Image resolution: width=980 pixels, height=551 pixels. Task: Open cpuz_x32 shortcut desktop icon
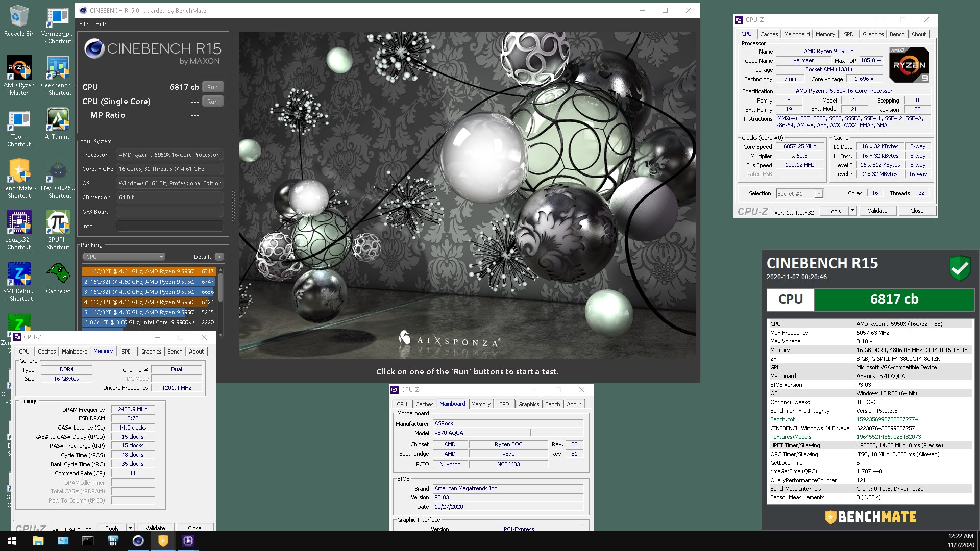pos(19,230)
